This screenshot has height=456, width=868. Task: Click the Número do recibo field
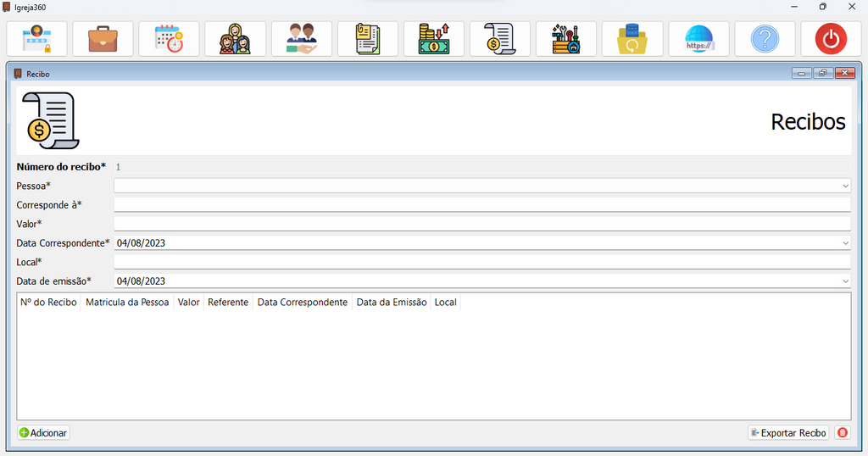coord(482,167)
